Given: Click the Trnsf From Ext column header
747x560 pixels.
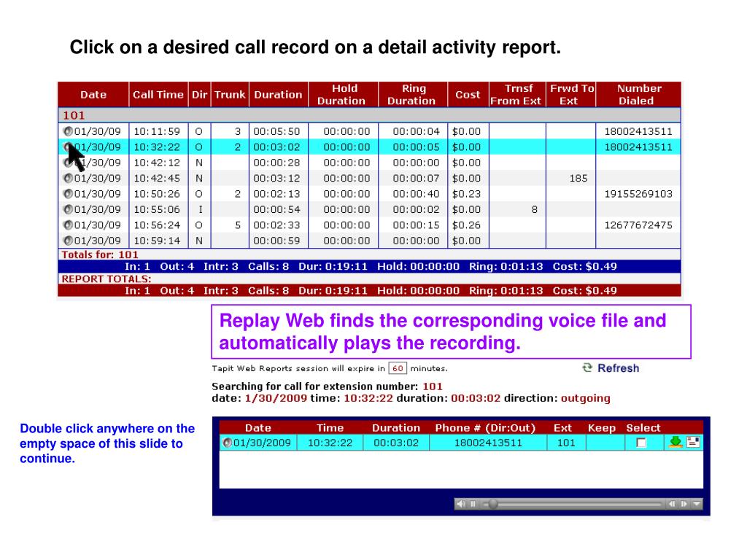Looking at the screenshot, I should [517, 95].
